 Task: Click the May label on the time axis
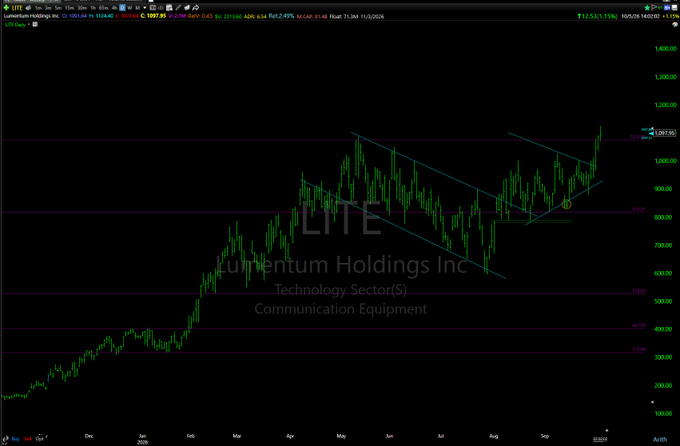coord(341,436)
